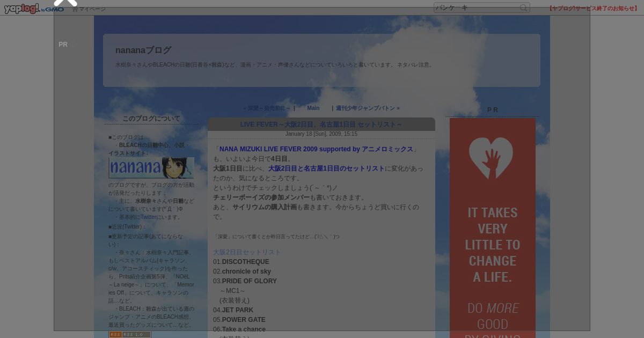
Task: Go to previous post 深愛～発売前に～
Action: coord(266,108)
